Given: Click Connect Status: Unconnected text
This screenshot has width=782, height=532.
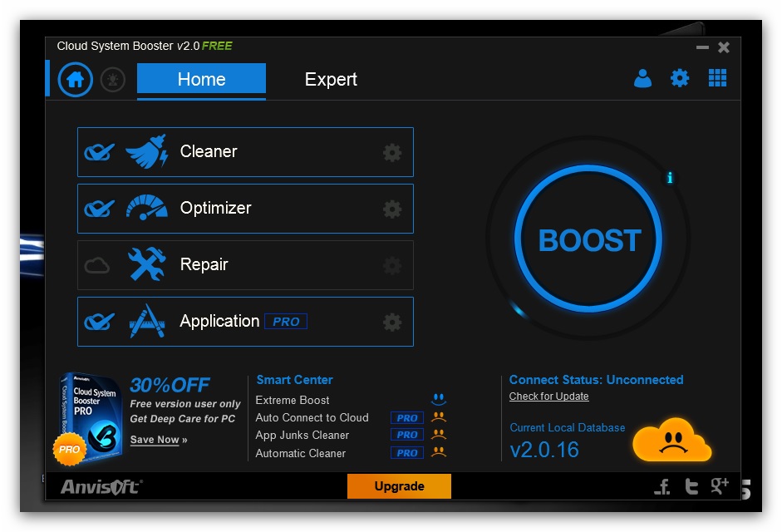Looking at the screenshot, I should pyautogui.click(x=596, y=380).
